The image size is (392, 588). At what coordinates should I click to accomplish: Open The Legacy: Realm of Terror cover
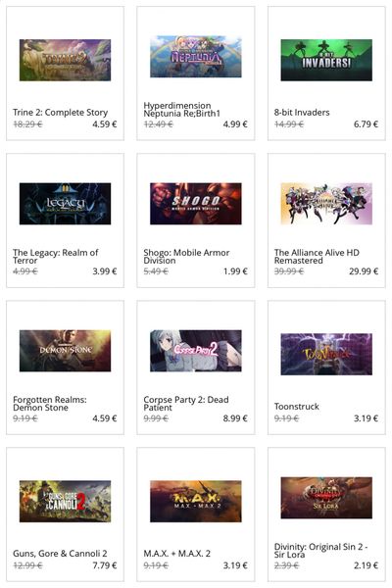tap(65, 204)
